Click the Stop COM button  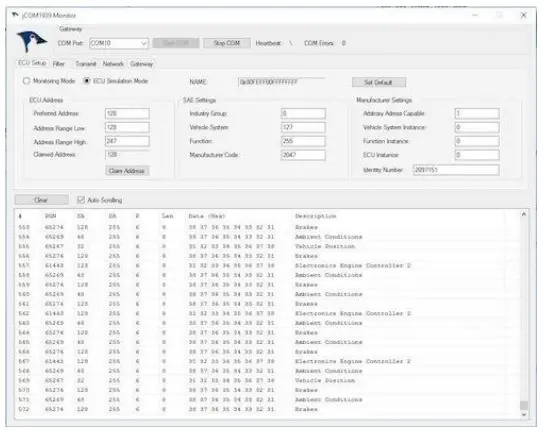pos(226,43)
